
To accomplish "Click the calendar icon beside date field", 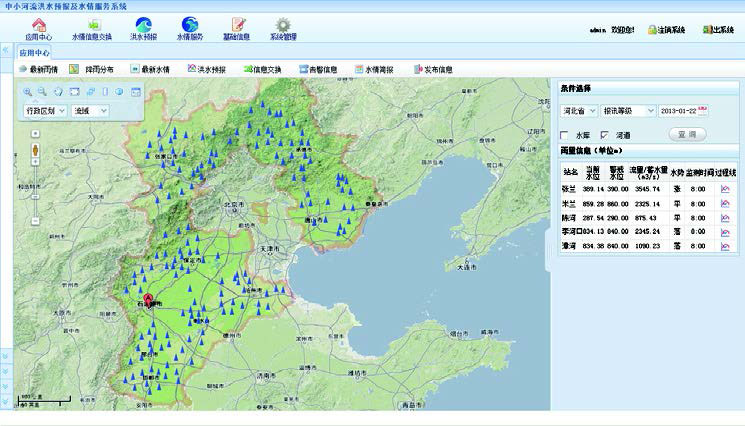I will [x=703, y=110].
